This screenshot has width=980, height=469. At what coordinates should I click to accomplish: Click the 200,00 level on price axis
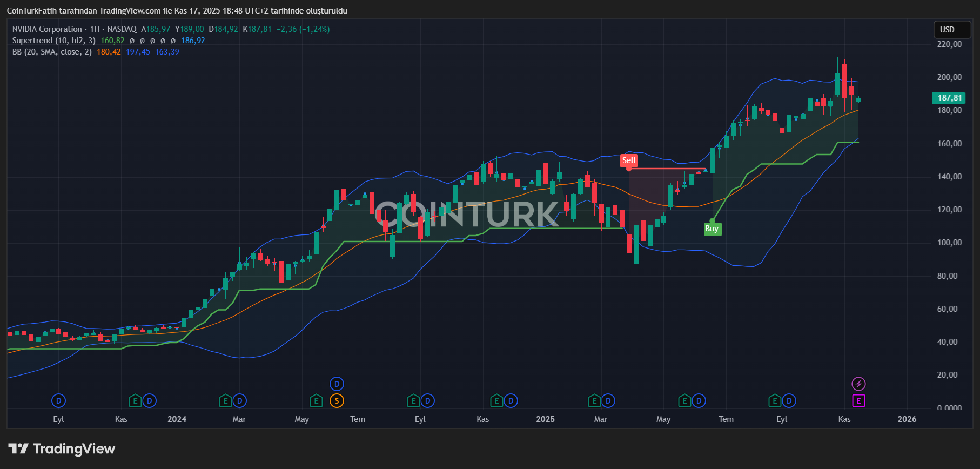949,77
